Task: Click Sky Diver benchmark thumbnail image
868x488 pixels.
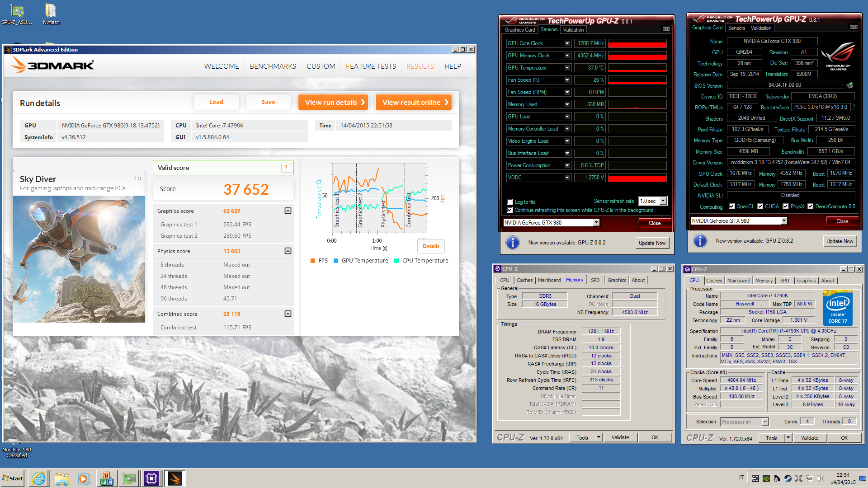Action: click(79, 259)
